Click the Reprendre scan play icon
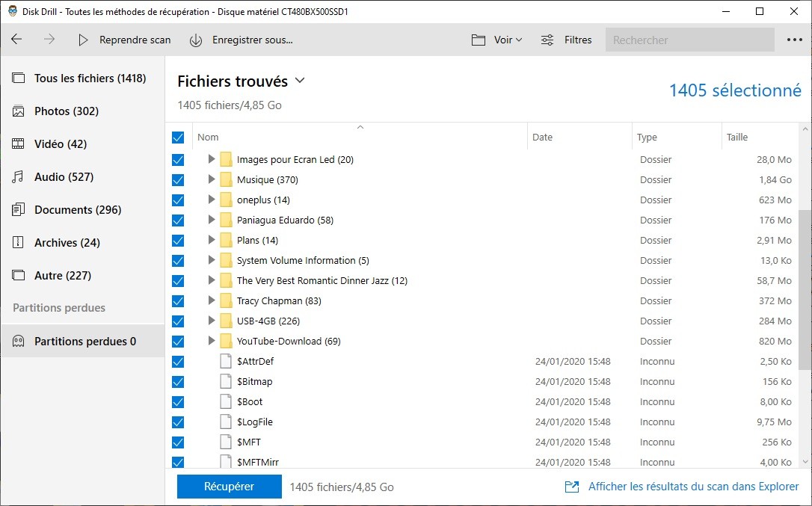812x506 pixels. tap(83, 40)
